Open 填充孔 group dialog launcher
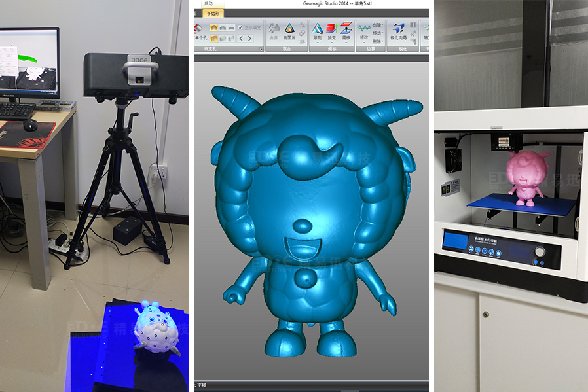The image size is (588, 392). click(261, 49)
